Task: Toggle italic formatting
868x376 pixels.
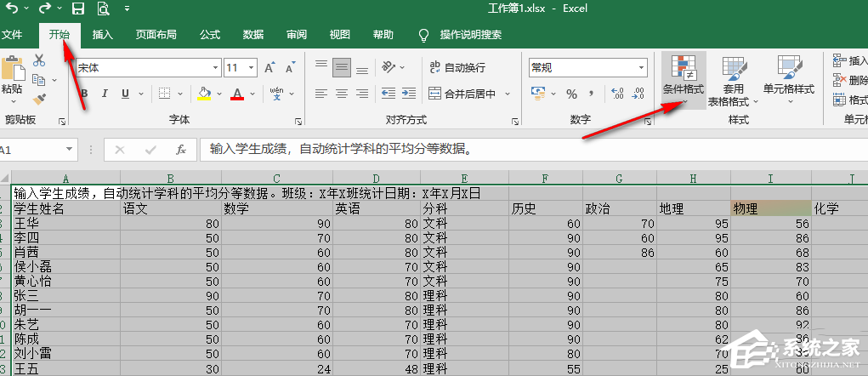Action: pos(105,94)
